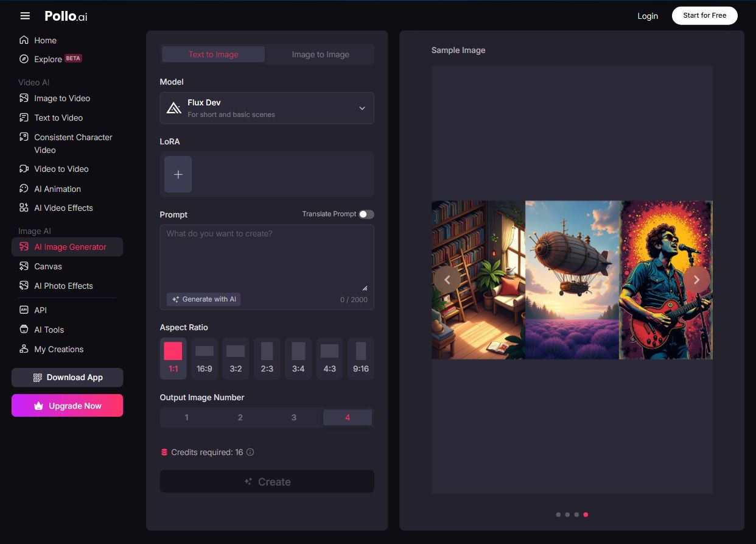The height and width of the screenshot is (544, 756).
Task: Open the Flux Dev model dropdown
Action: click(x=267, y=108)
